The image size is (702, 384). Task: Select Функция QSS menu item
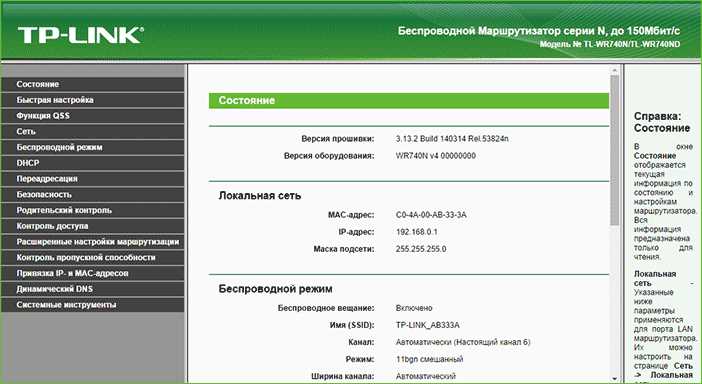point(93,115)
